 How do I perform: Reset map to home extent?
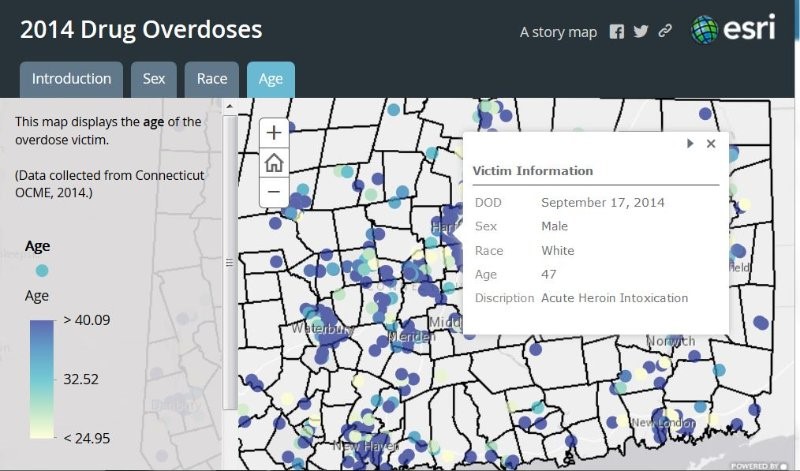point(274,163)
